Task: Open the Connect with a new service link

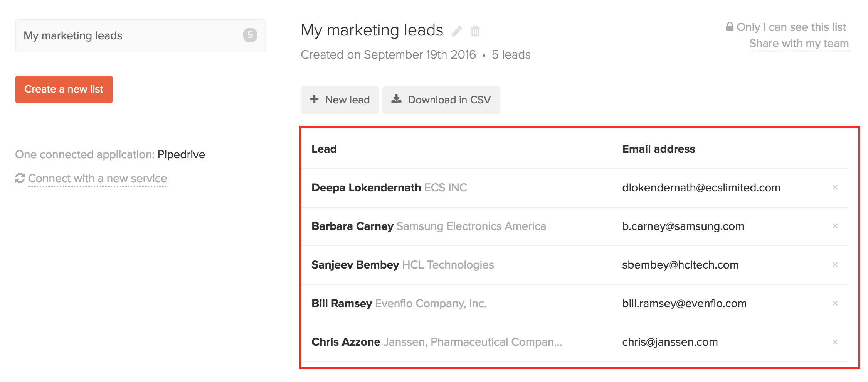Action: point(98,179)
